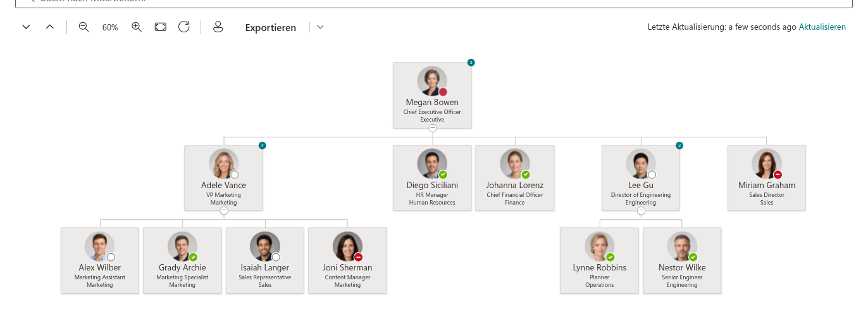This screenshot has width=868, height=323.
Task: Click Joni Sherman's do-not-disturb status icon
Action: coord(359,257)
